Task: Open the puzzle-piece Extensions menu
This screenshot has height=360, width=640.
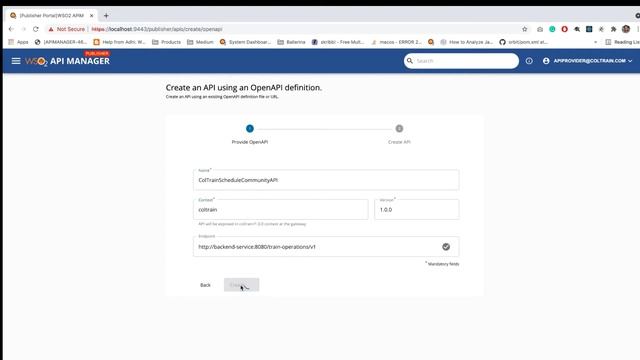Action: tap(613, 29)
